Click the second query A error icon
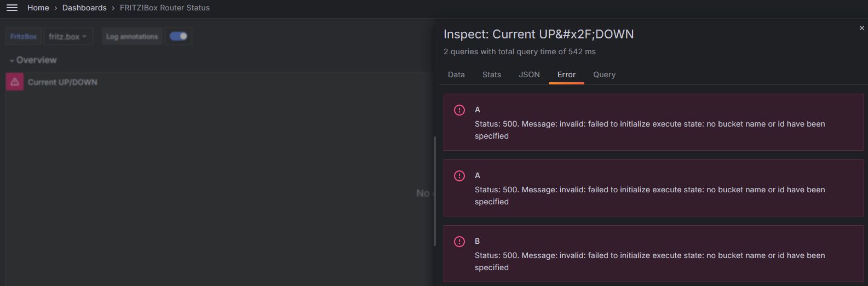868x286 pixels. pyautogui.click(x=459, y=176)
